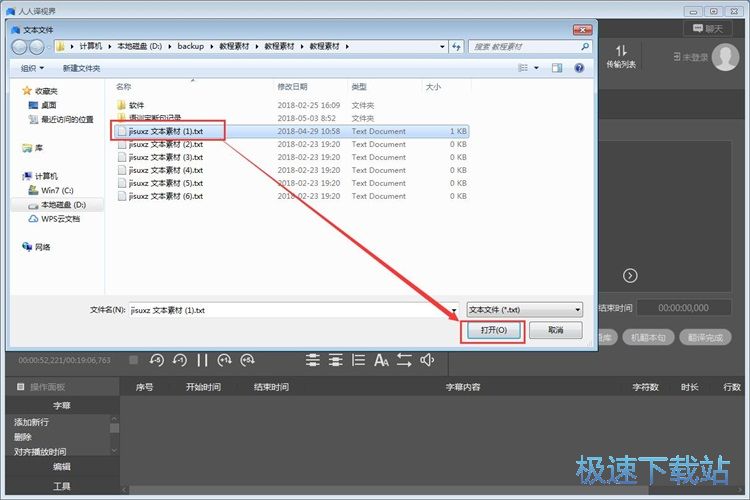Change the view layout icon
The width and height of the screenshot is (750, 500).
tap(523, 68)
